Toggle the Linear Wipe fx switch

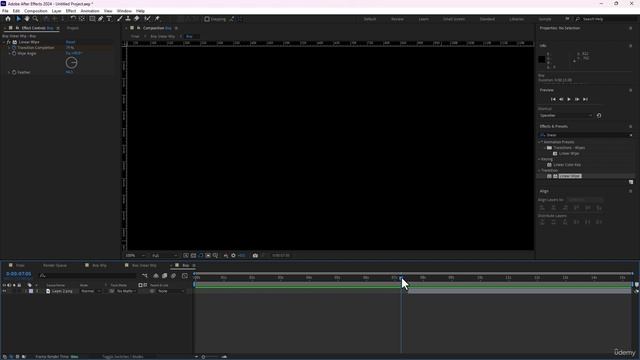[x=9, y=42]
